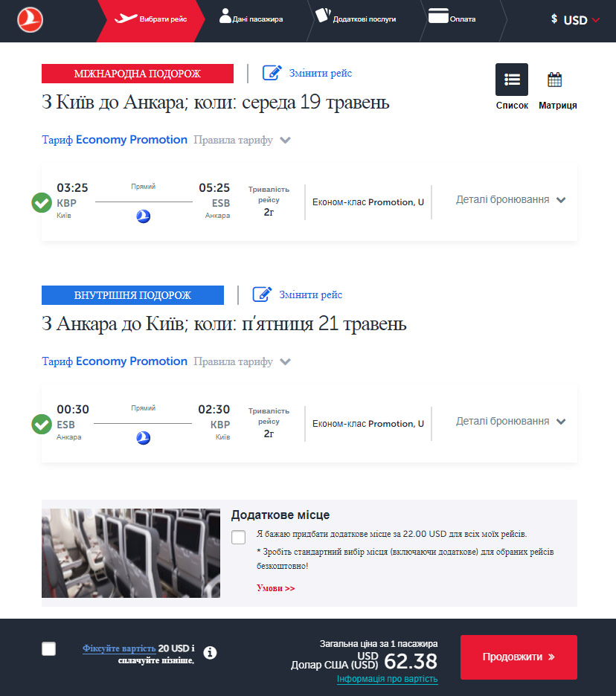The height and width of the screenshot is (696, 616).
Task: Click the Turkish Airlines logo
Action: [x=30, y=20]
